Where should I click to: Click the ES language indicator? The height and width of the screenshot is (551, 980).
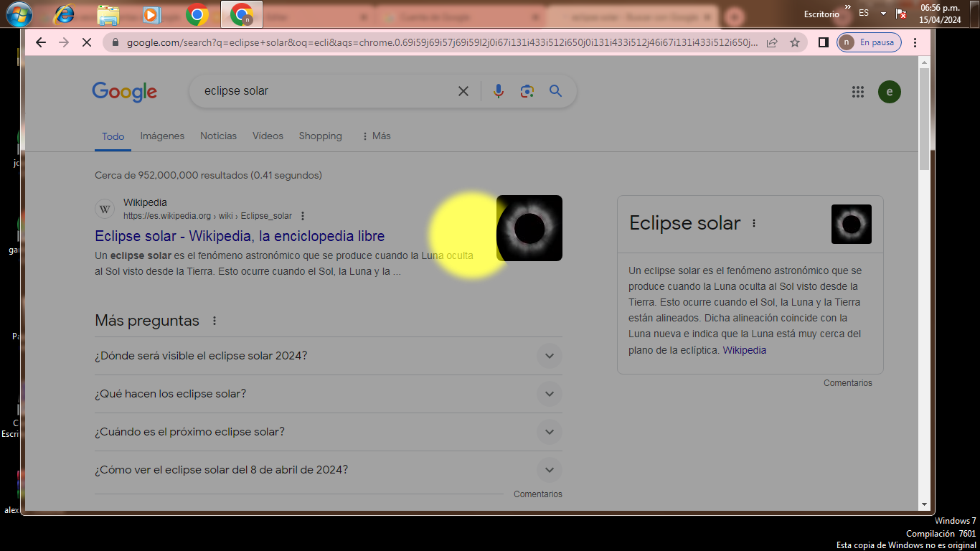[864, 13]
